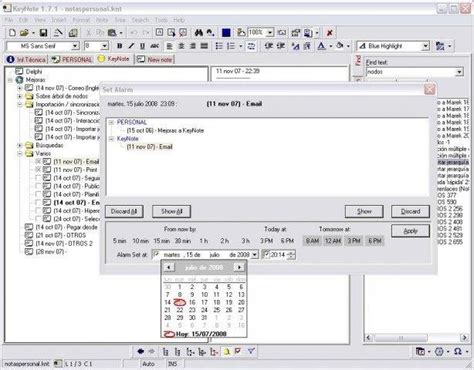Click the yellow alarm bell icon in bottom toolbar
This screenshot has width=474, height=370.
(x=227, y=351)
